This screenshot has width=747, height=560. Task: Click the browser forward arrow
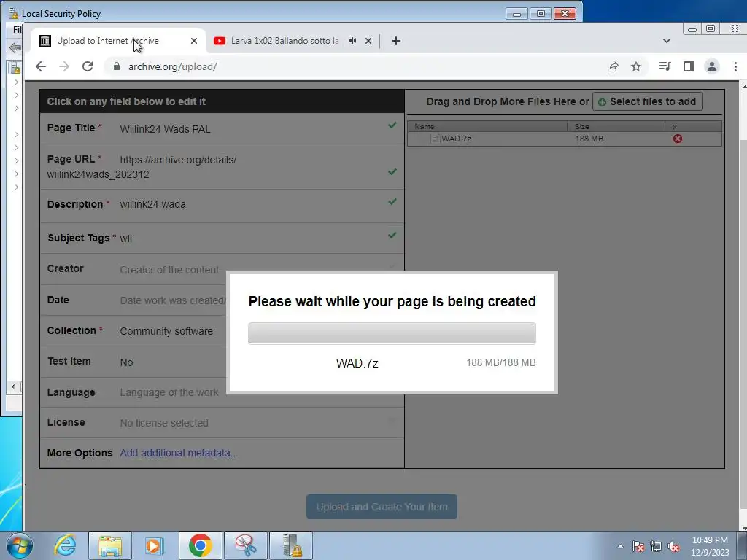64,66
